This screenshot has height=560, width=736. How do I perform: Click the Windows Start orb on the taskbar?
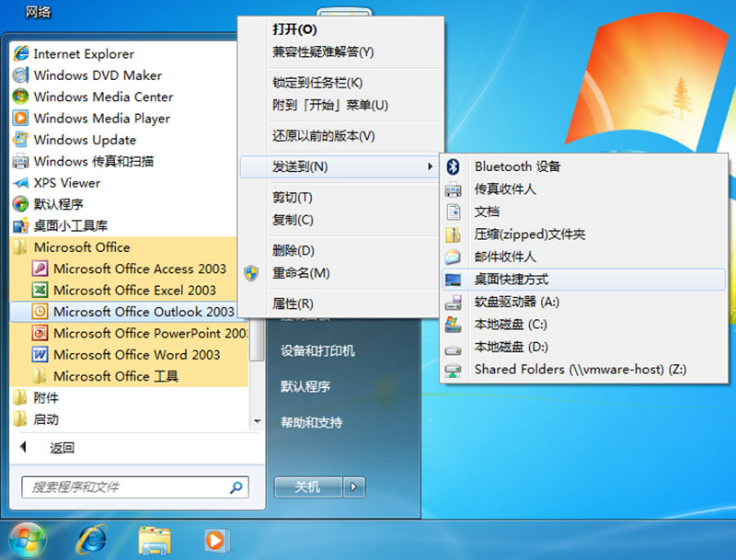click(x=28, y=541)
